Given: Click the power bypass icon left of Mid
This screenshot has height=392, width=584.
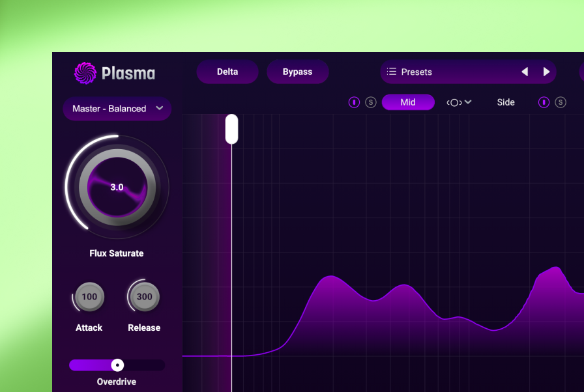Looking at the screenshot, I should tap(354, 102).
